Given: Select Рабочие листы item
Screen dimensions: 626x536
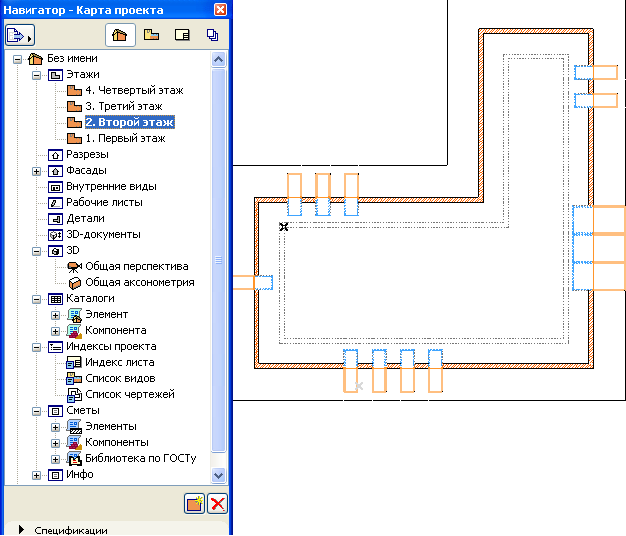Looking at the screenshot, I should click(x=104, y=202).
